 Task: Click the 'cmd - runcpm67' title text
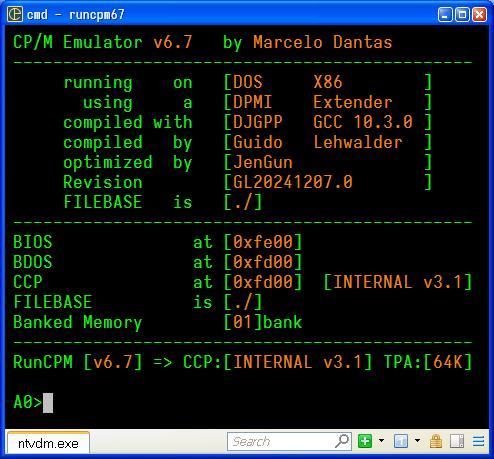point(75,15)
